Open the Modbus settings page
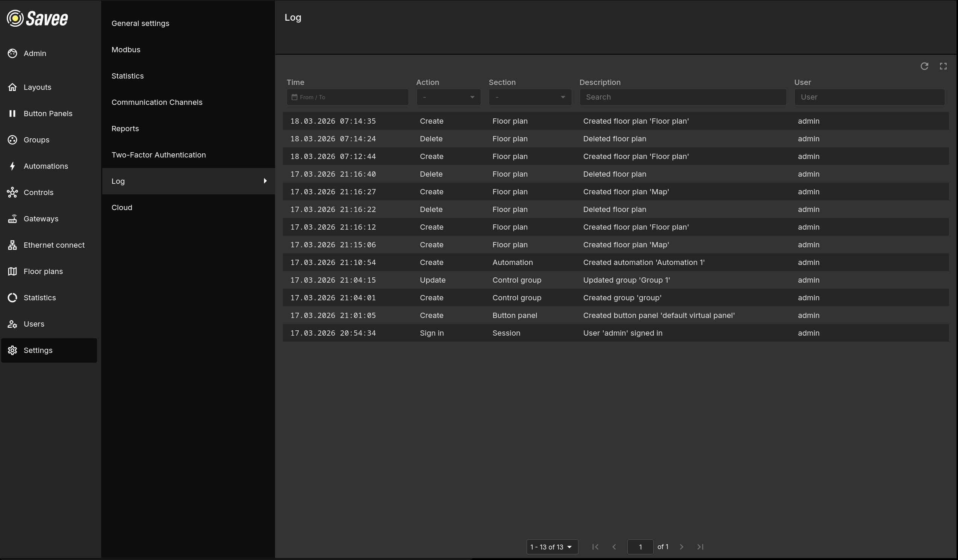Viewport: 958px width, 560px height. [126, 50]
